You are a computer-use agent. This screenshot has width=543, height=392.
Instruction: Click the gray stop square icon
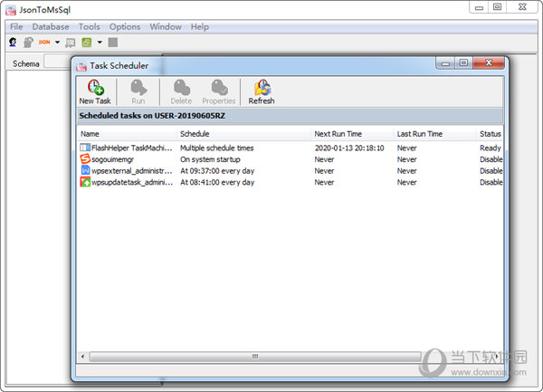(x=113, y=43)
